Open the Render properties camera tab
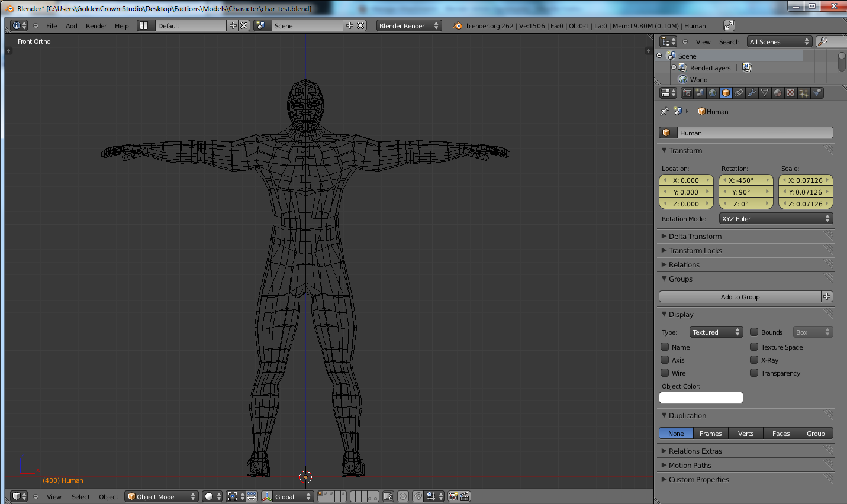 (x=687, y=93)
